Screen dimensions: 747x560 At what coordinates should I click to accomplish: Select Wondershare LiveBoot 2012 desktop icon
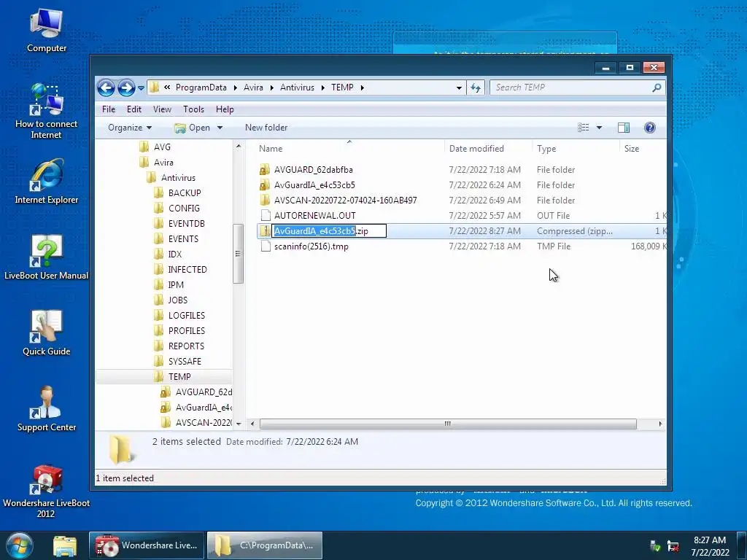point(46,491)
